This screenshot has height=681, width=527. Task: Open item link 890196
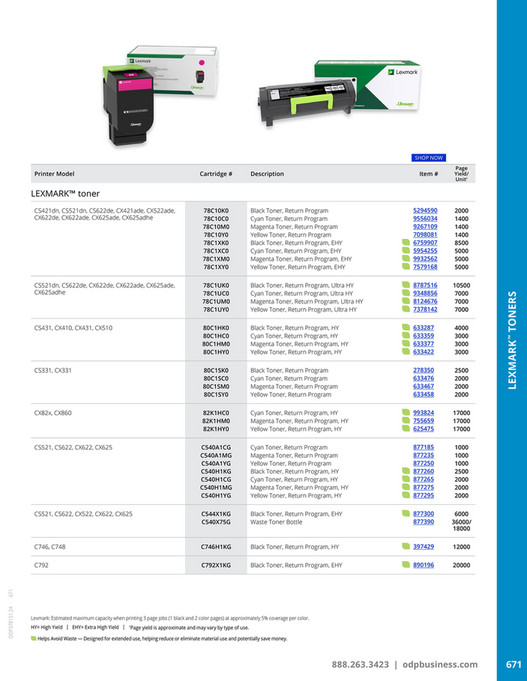(x=423, y=565)
